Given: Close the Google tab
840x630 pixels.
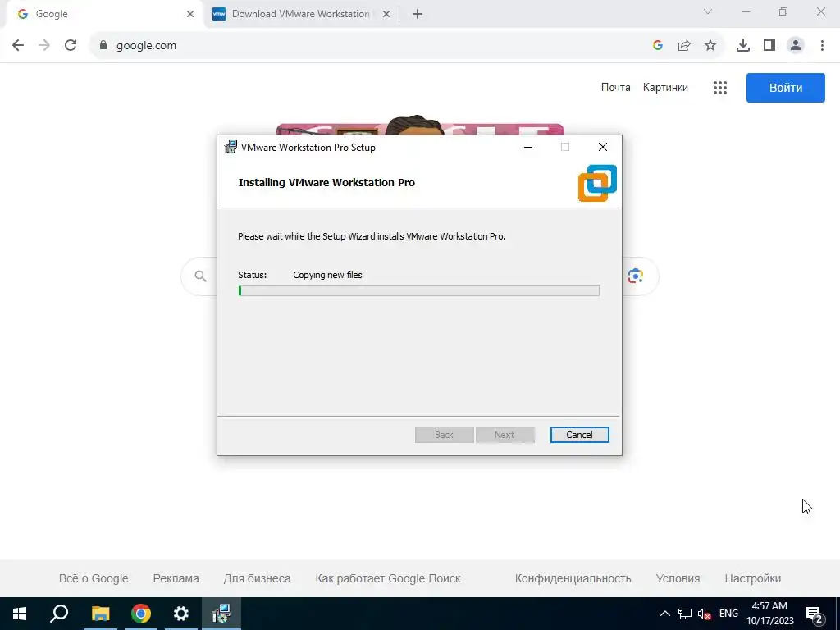Looking at the screenshot, I should (189, 15).
